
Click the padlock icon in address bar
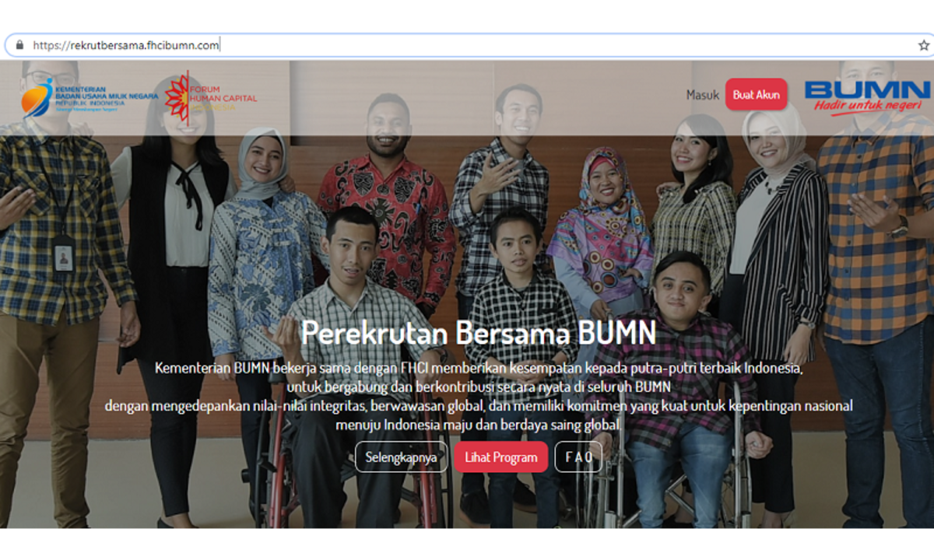coord(20,45)
